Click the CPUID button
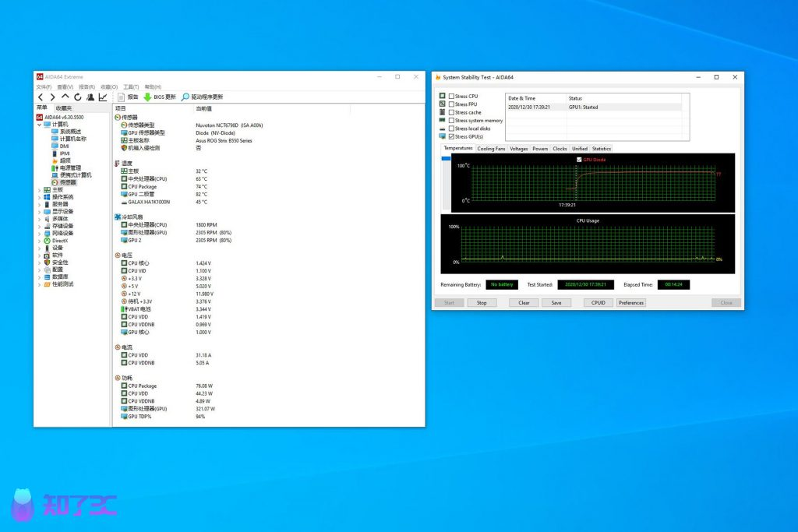The image size is (798, 532). click(x=598, y=303)
